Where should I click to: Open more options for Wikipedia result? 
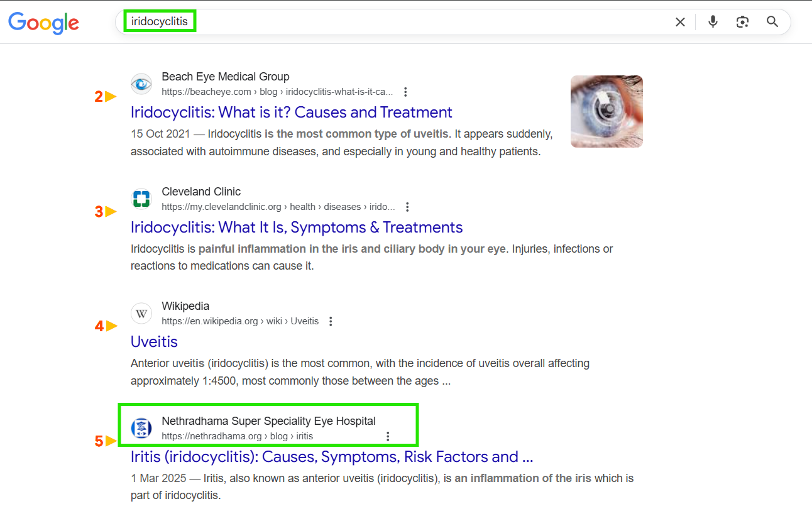coord(331,321)
